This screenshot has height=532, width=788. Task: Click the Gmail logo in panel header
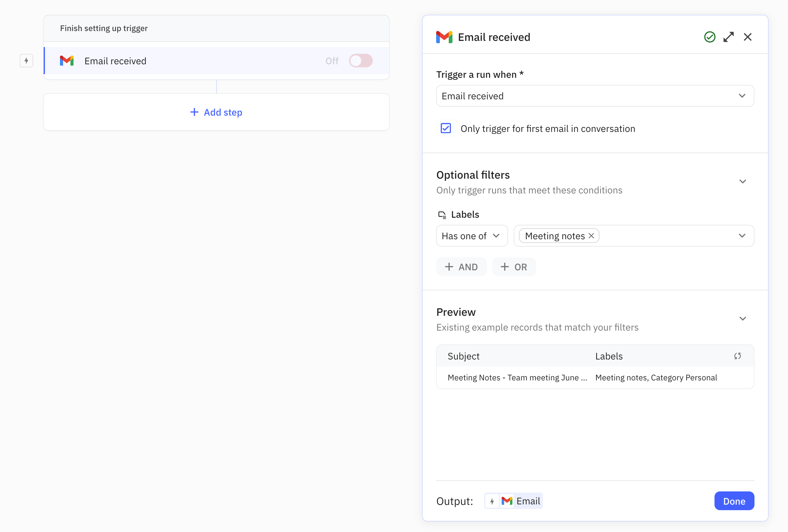pyautogui.click(x=444, y=37)
